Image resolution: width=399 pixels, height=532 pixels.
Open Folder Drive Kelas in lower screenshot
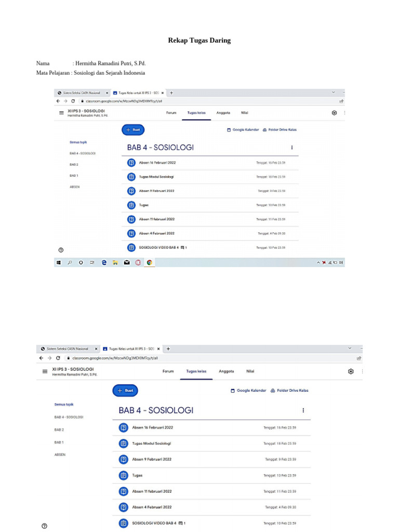point(289,391)
